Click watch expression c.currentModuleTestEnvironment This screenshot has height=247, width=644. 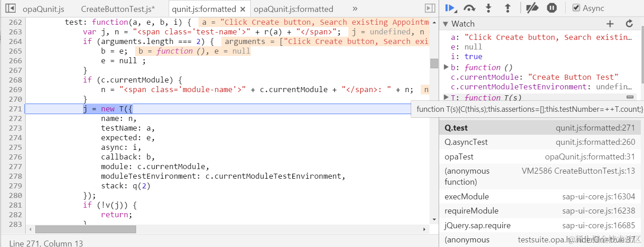click(x=541, y=87)
